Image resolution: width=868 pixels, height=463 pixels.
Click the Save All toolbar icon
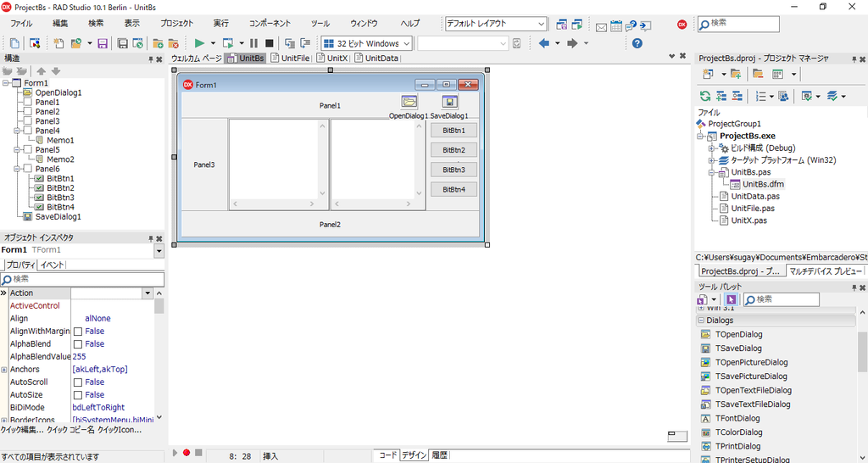(123, 43)
